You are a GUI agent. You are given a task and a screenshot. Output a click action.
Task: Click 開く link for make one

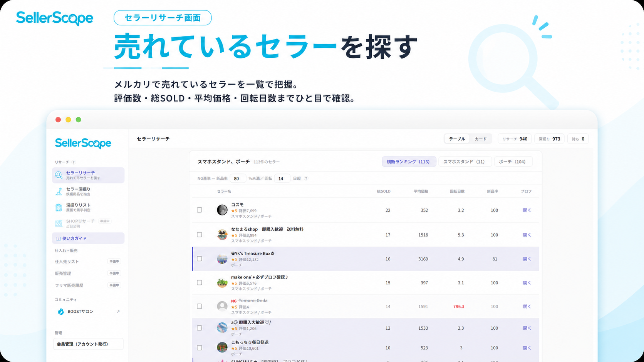[527, 283]
